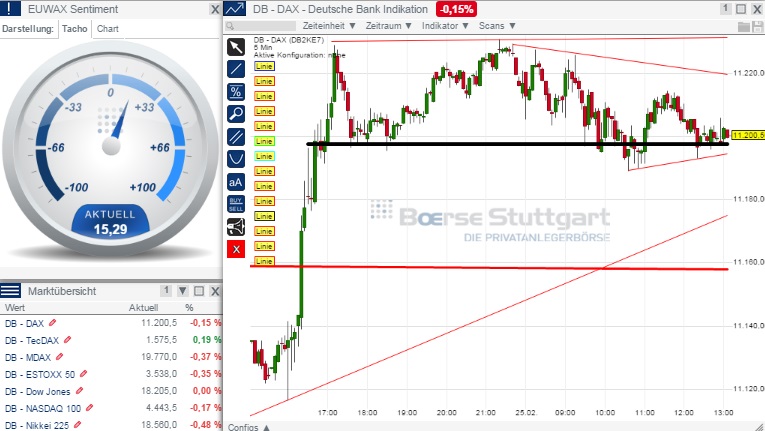The image size is (765, 431).
Task: Select the aA text annotation tool
Action: pyautogui.click(x=236, y=182)
